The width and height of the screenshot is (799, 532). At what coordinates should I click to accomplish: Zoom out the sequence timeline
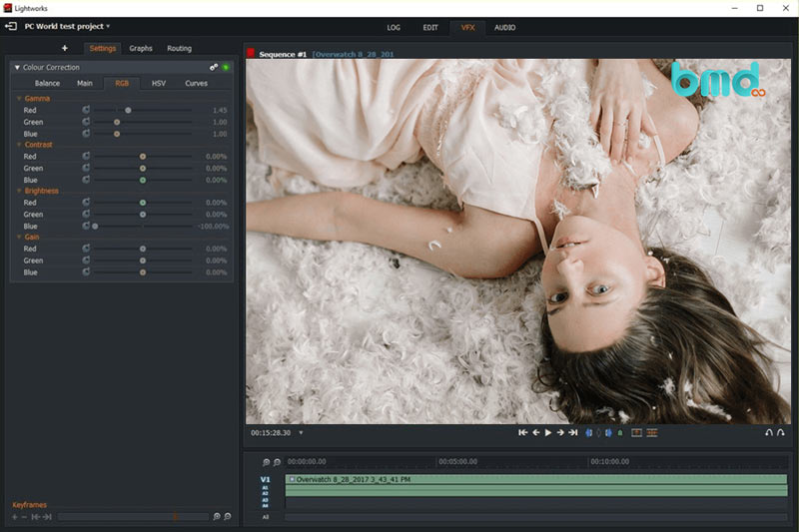click(277, 462)
